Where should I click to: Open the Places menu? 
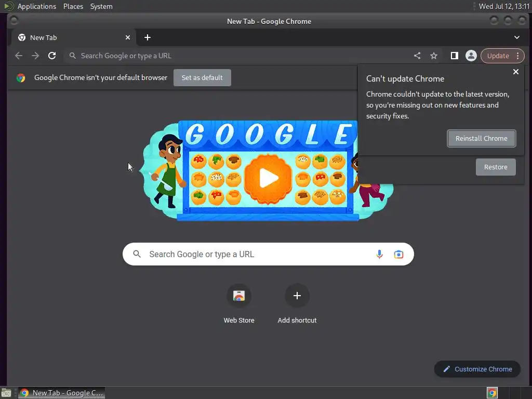click(x=73, y=6)
